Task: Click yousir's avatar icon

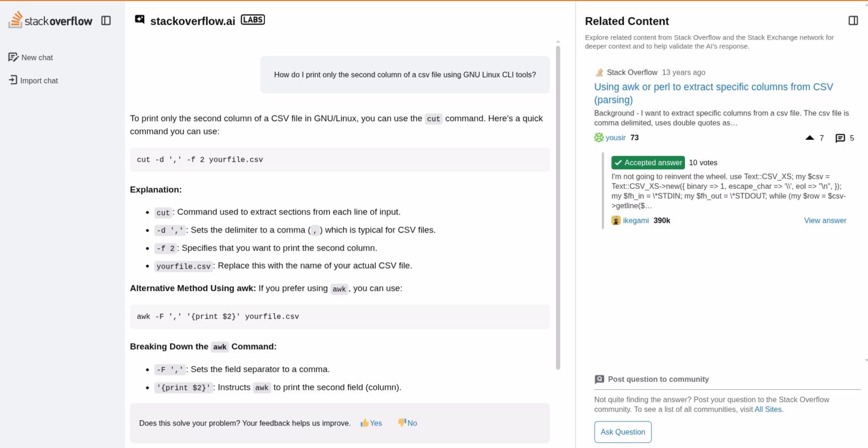Action: click(x=598, y=137)
